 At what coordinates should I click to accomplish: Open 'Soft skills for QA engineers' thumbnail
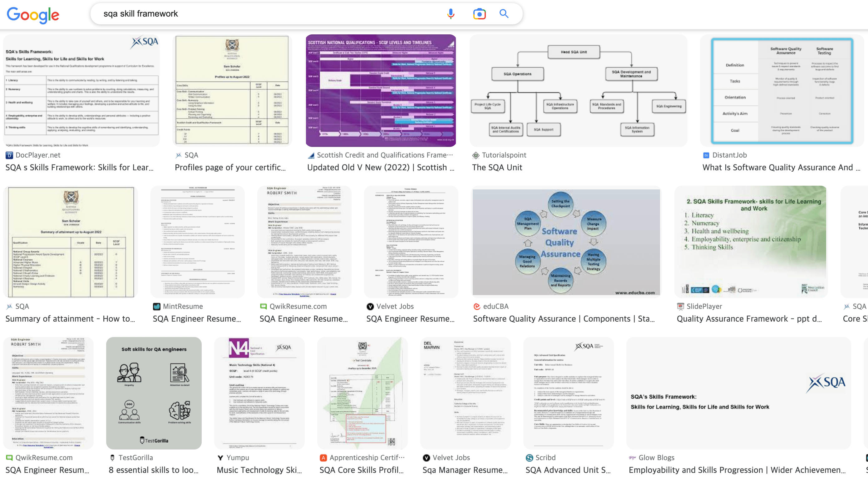tap(154, 393)
